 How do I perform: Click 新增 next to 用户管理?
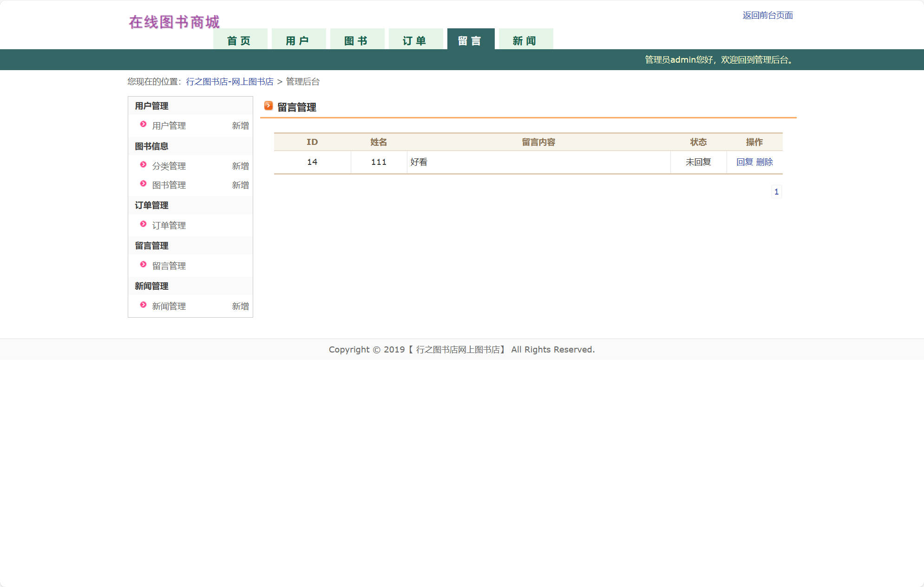pos(240,125)
